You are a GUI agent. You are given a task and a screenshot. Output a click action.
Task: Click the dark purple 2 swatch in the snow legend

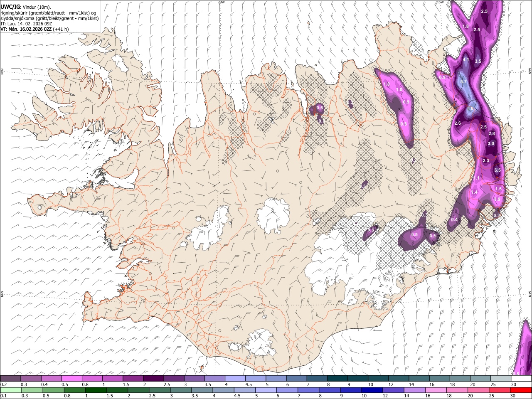[x=153, y=379]
